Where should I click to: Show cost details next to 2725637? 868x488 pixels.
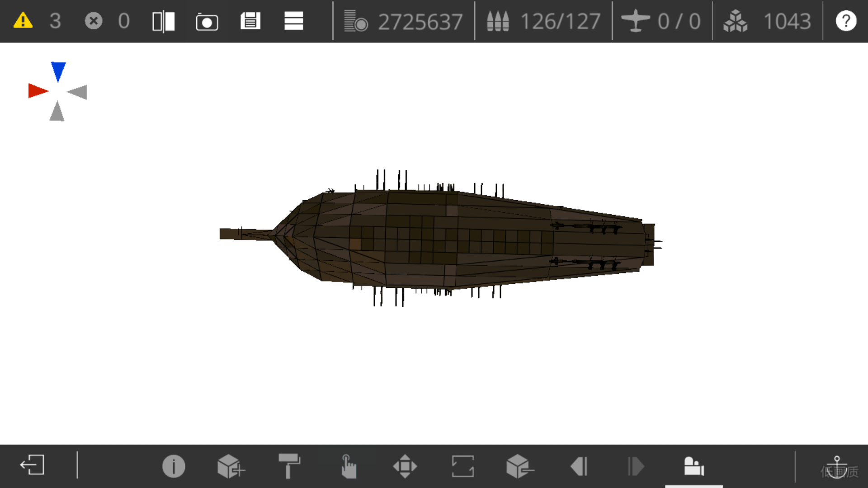[x=356, y=21]
